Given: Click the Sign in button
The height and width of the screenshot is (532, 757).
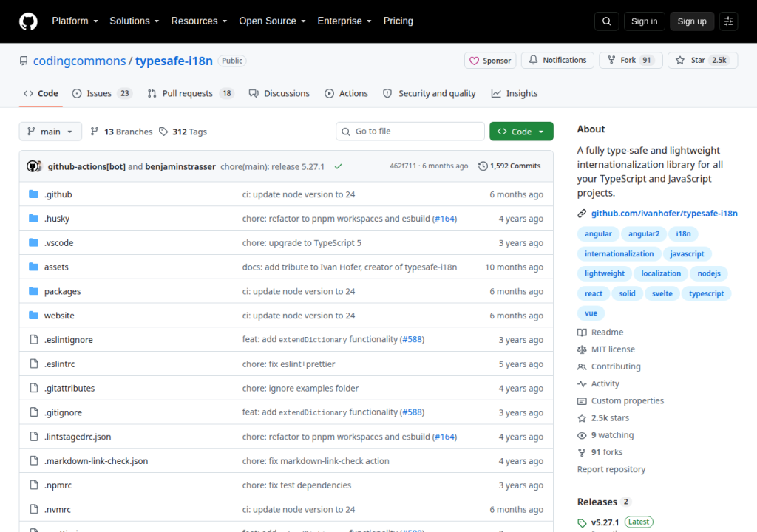Looking at the screenshot, I should tap(644, 21).
